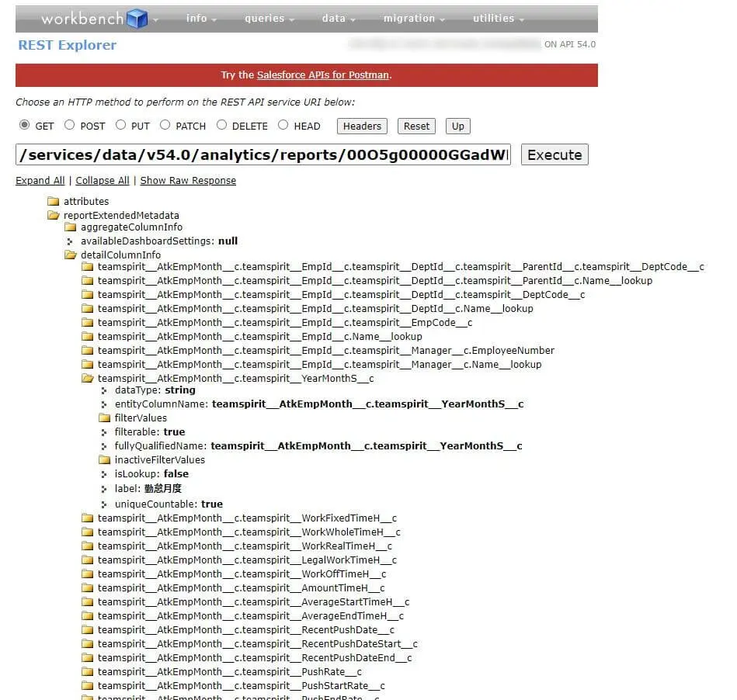The image size is (737, 700).
Task: Open the data dropdown menu
Action: [x=339, y=19]
